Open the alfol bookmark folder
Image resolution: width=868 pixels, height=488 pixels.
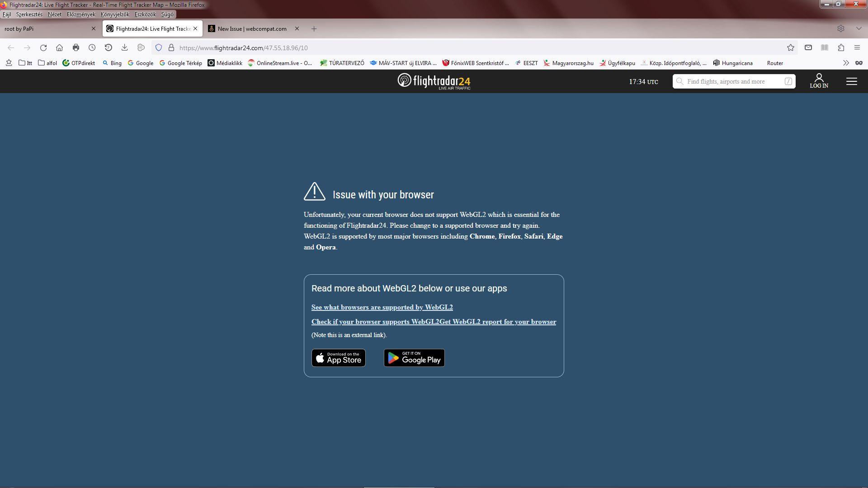pos(47,63)
